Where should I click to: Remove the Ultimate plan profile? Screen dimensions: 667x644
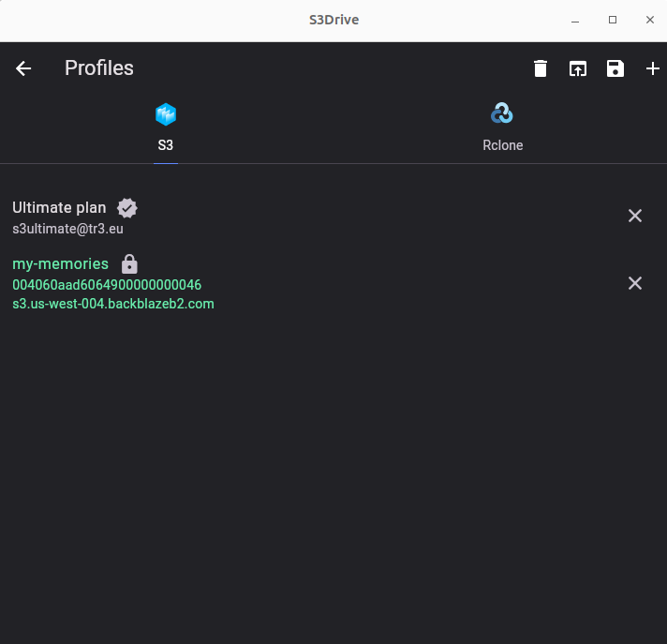pos(634,216)
